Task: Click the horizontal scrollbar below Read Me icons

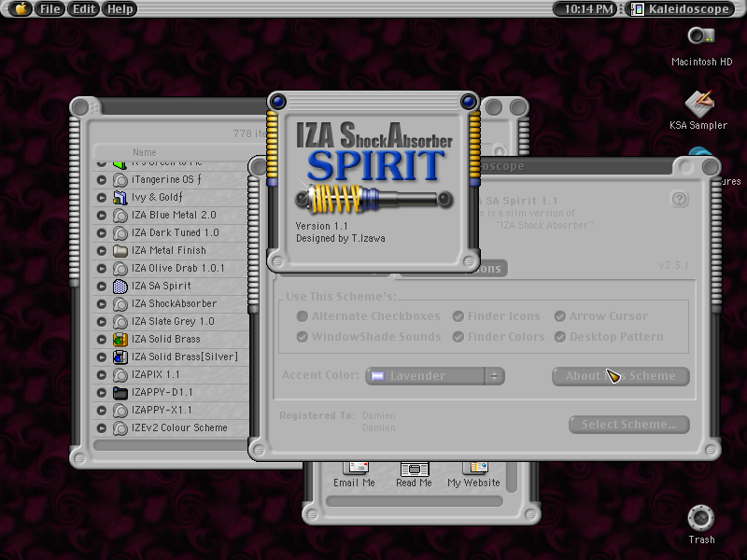Action: pyautogui.click(x=414, y=501)
